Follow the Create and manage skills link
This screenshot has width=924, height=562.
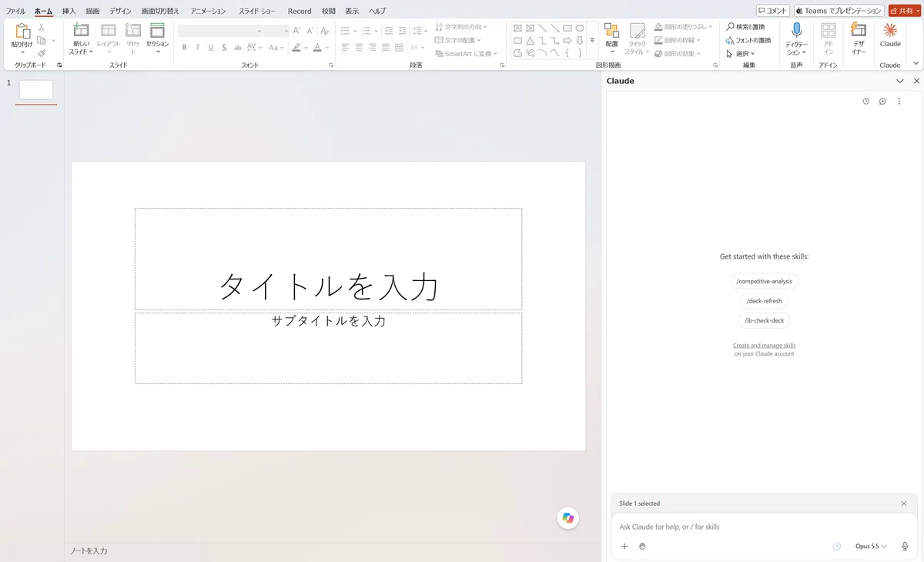click(764, 346)
